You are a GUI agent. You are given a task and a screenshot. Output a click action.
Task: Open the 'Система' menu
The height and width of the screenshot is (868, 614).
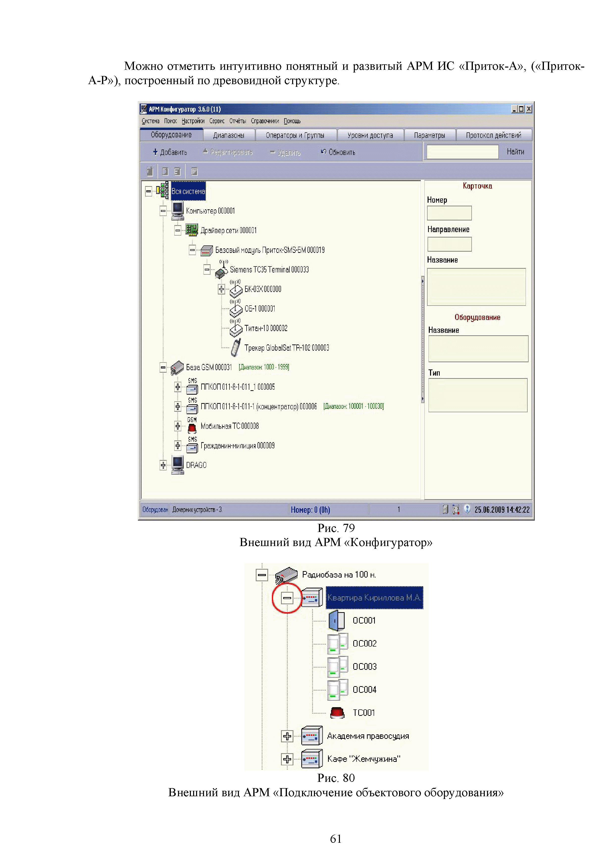click(151, 121)
